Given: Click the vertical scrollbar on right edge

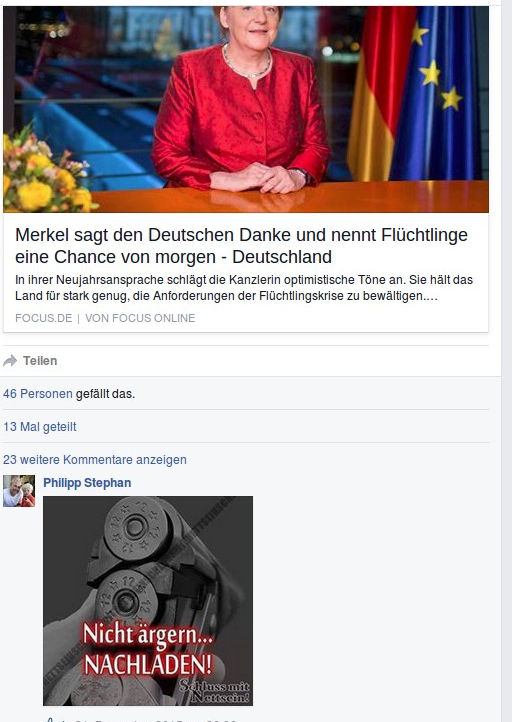Looking at the screenshot, I should (x=506, y=361).
